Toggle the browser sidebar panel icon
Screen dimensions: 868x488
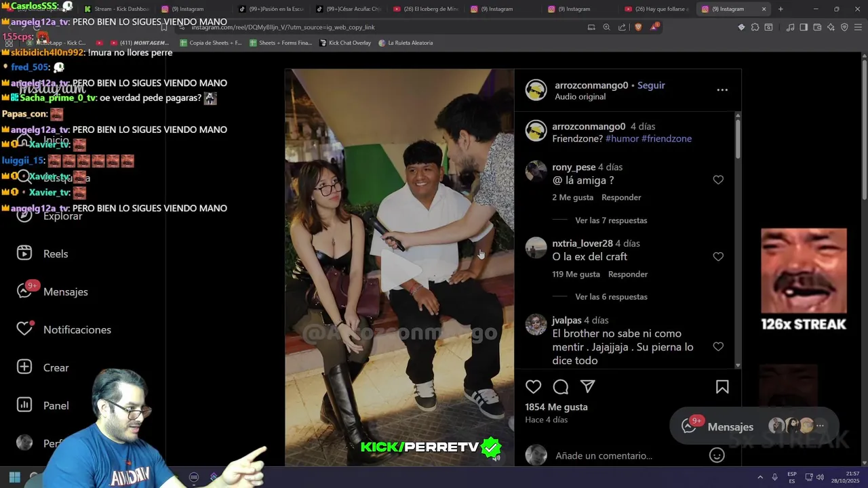click(804, 27)
